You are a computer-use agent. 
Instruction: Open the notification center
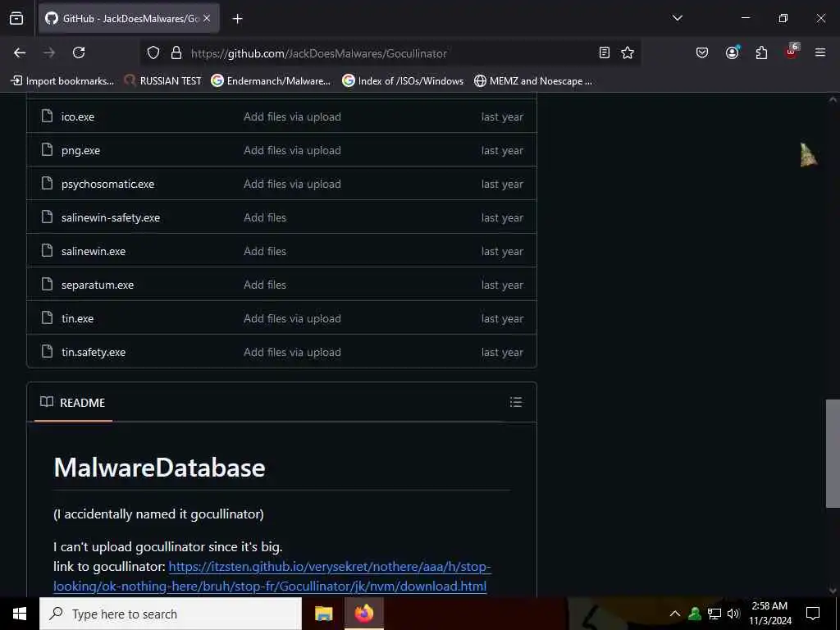click(813, 614)
